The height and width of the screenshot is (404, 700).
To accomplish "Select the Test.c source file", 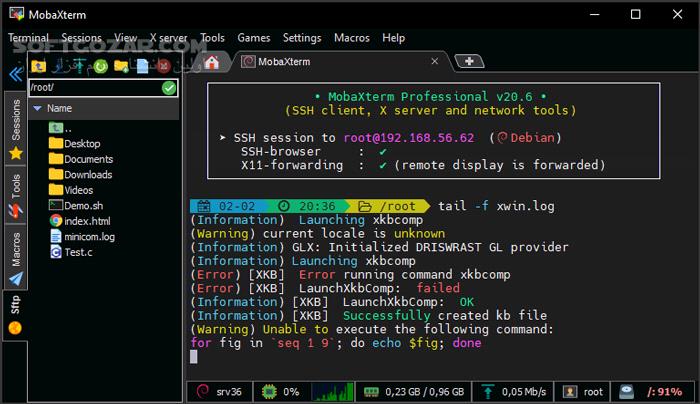I will click(x=71, y=252).
